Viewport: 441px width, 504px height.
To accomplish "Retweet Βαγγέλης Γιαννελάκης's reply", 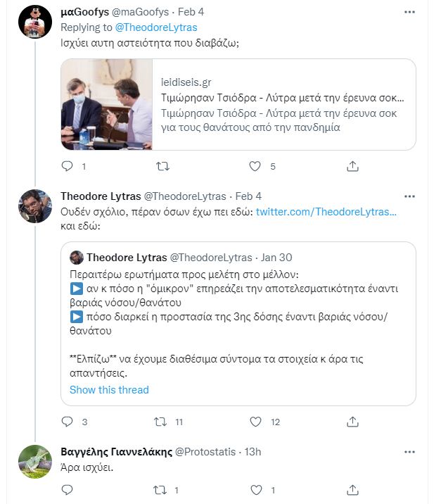I will tap(161, 490).
